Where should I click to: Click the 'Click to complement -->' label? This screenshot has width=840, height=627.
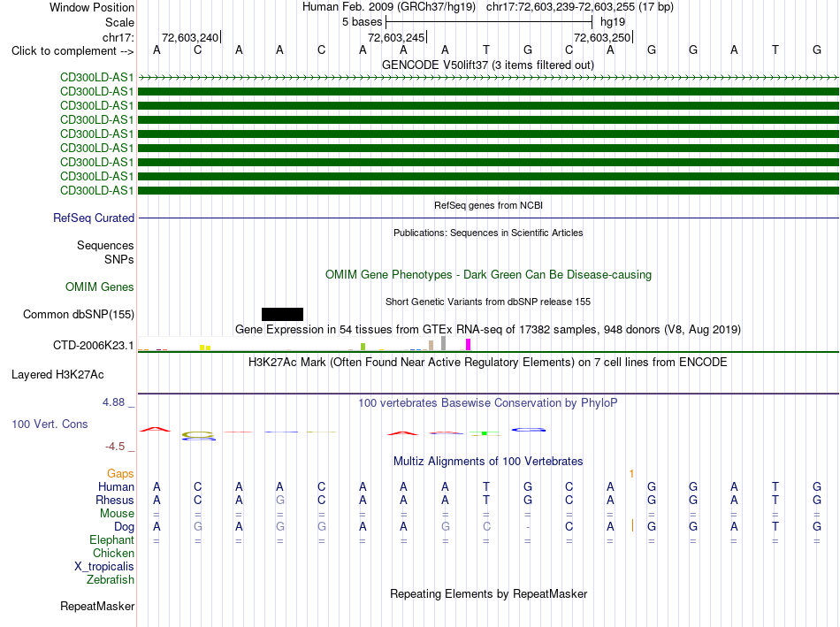[73, 51]
